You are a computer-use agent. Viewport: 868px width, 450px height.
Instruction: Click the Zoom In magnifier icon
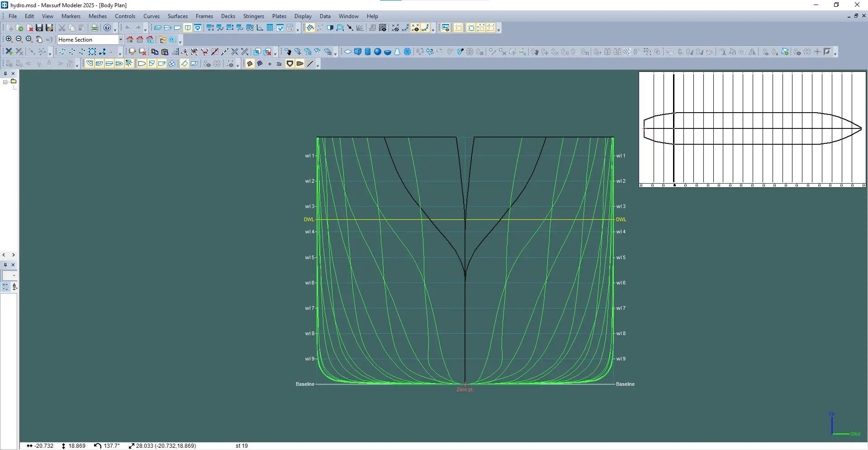[x=9, y=40]
